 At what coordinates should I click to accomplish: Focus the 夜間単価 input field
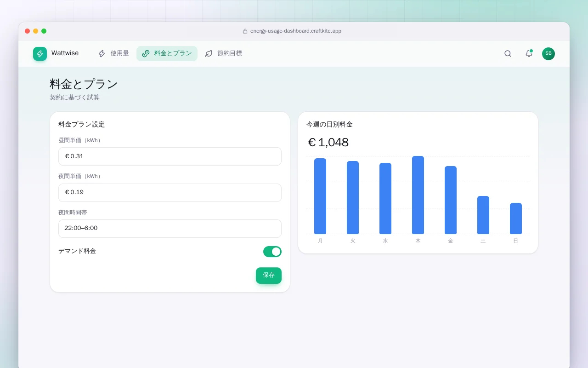pyautogui.click(x=170, y=193)
